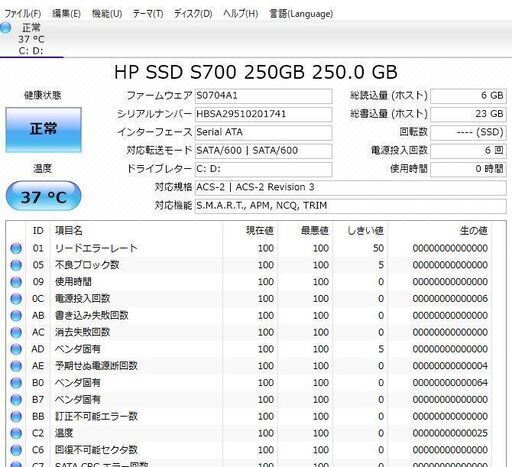
Task: Click status orb for ID 0C row
Action: coord(16,299)
